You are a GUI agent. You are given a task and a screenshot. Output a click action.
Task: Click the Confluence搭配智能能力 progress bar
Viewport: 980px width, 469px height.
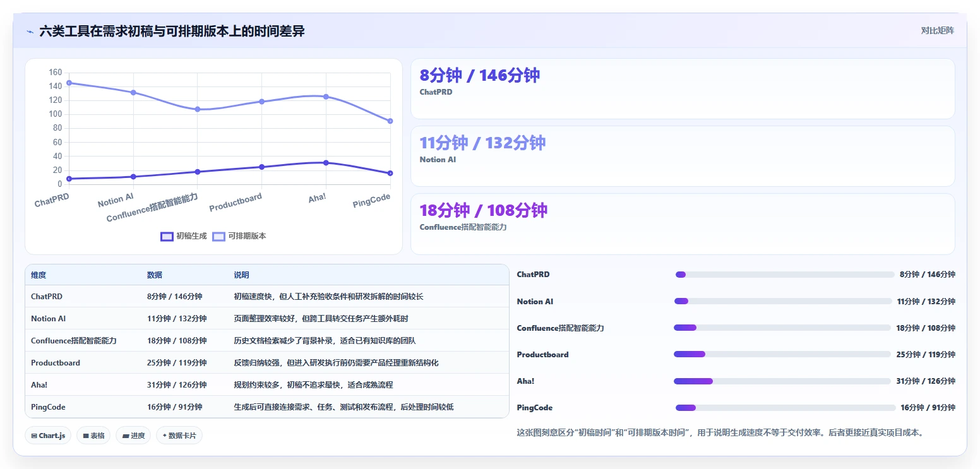(782, 328)
